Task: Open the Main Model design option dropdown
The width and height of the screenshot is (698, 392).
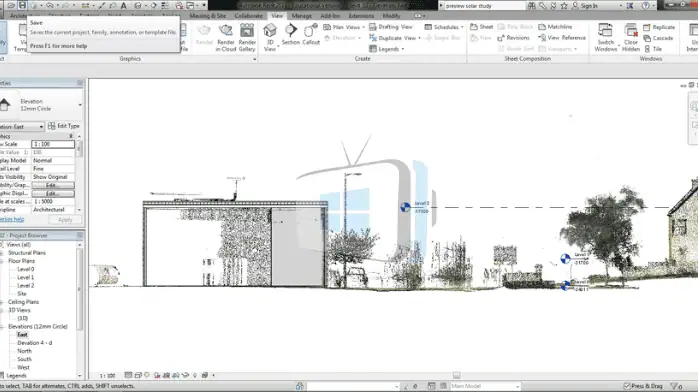Action: (x=485, y=386)
